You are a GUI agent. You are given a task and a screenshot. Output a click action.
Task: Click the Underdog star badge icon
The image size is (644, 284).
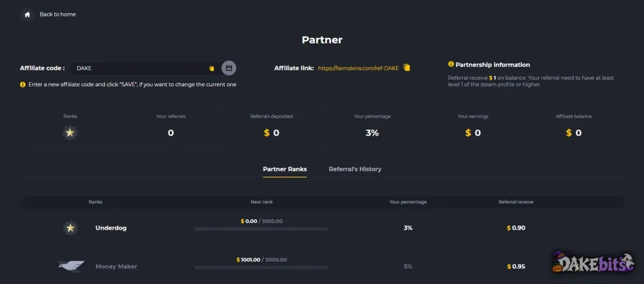tap(70, 228)
